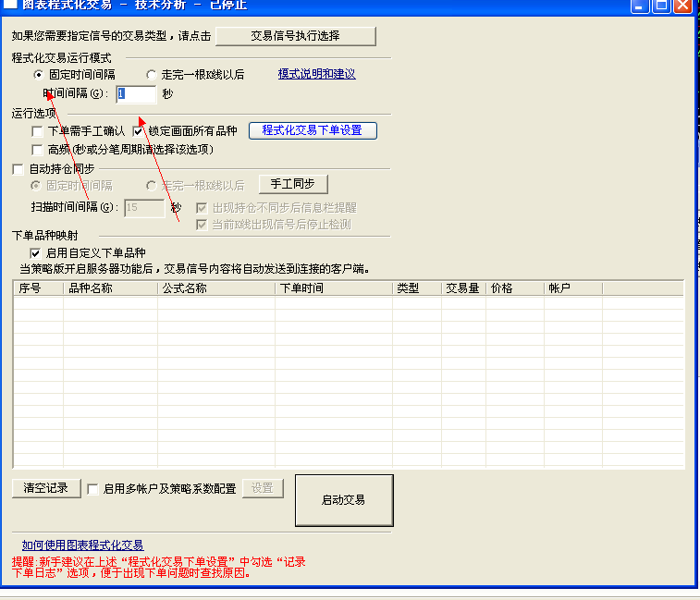
Task: Click 清空记录 button
Action: [x=46, y=488]
